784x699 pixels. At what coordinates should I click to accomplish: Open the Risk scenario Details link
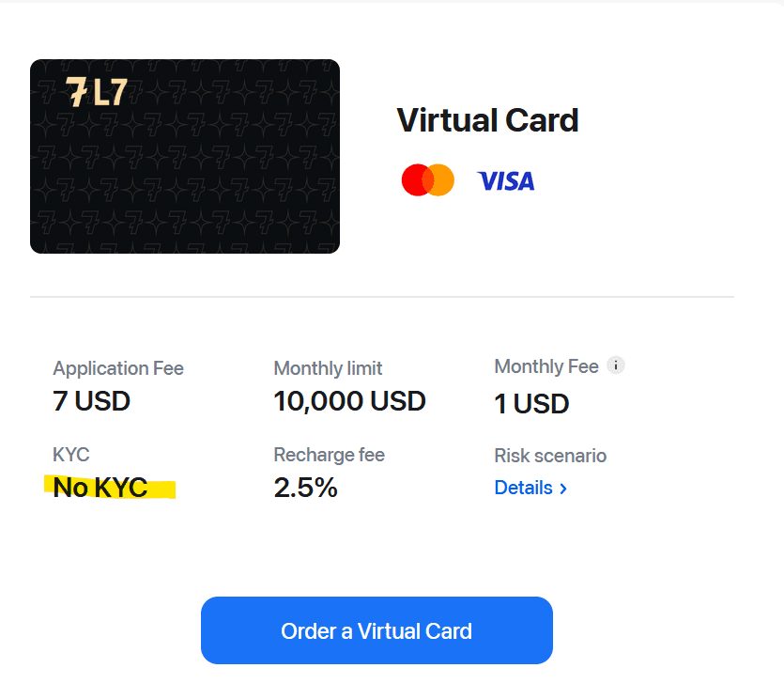(522, 488)
